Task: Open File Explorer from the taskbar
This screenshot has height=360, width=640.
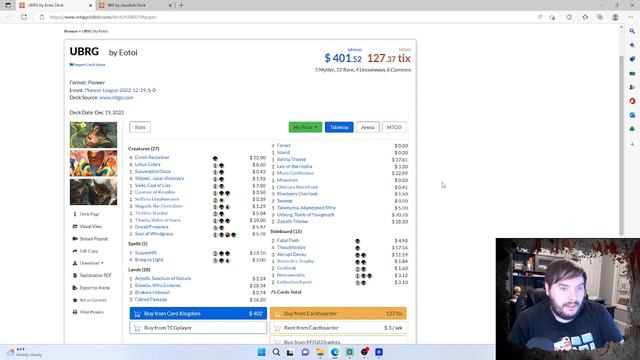Action: [320, 352]
